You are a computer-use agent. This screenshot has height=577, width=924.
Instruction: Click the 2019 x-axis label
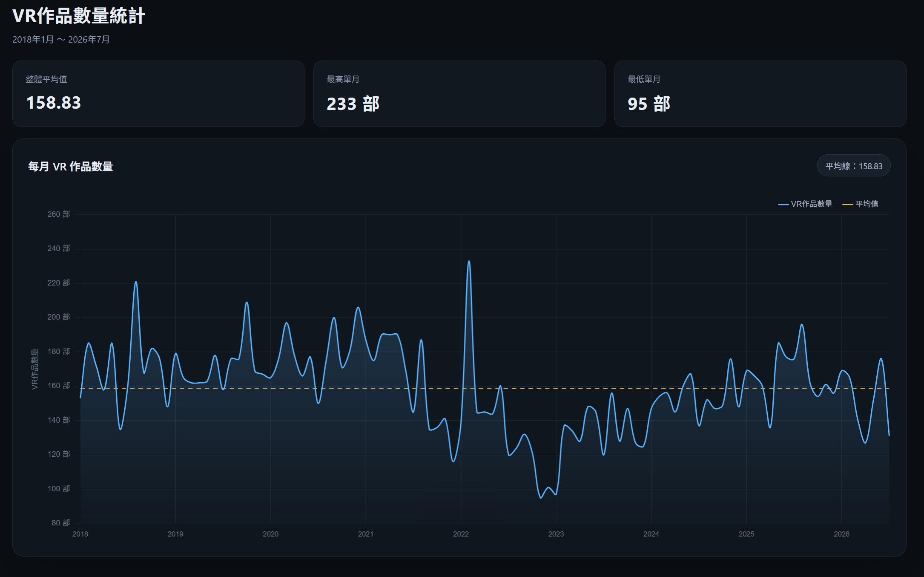[175, 534]
